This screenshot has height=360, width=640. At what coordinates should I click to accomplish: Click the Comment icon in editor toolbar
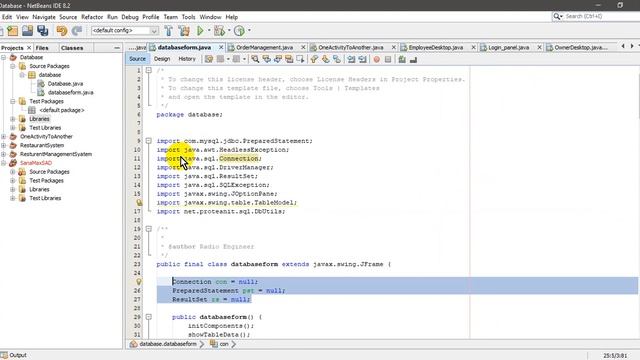pyautogui.click(x=402, y=60)
